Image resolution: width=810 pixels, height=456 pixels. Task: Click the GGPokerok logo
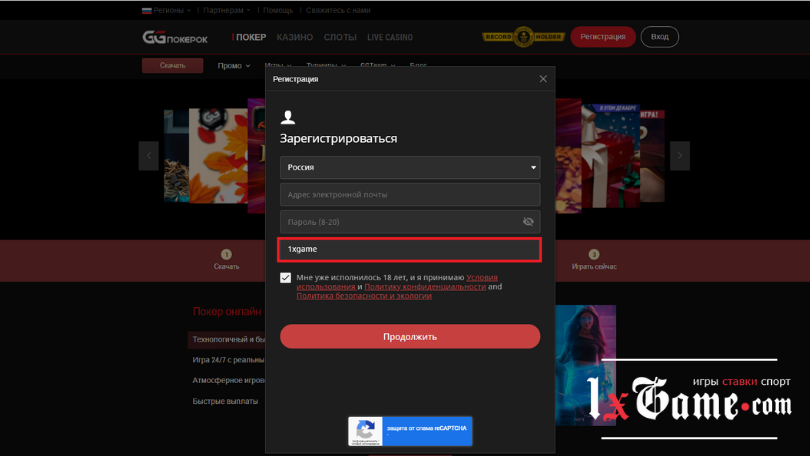click(175, 38)
